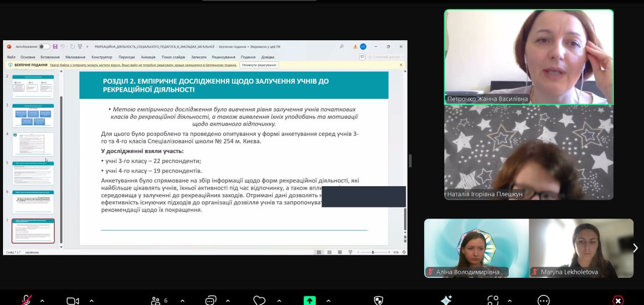The image size is (644, 305).
Task: Open the Довідка ribbon tab
Action: (268, 57)
